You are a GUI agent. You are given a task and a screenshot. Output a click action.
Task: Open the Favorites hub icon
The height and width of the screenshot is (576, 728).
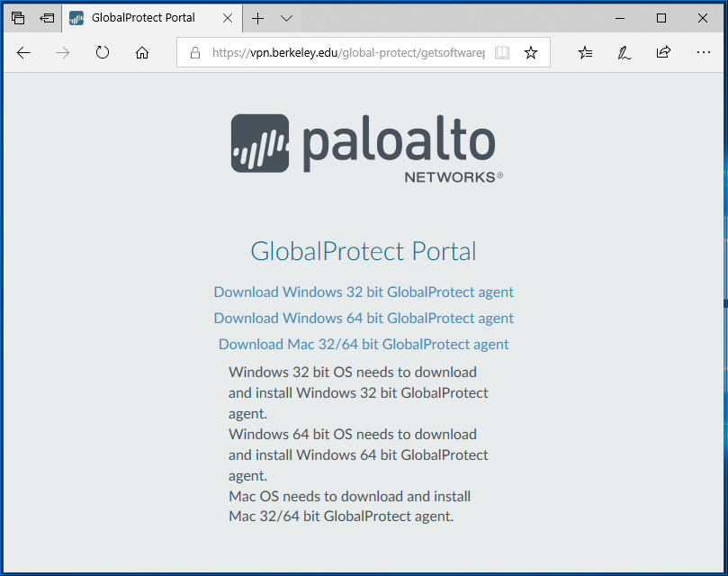tap(585, 52)
